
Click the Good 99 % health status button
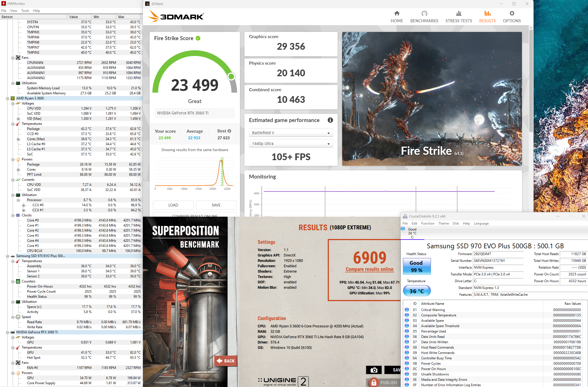click(416, 266)
